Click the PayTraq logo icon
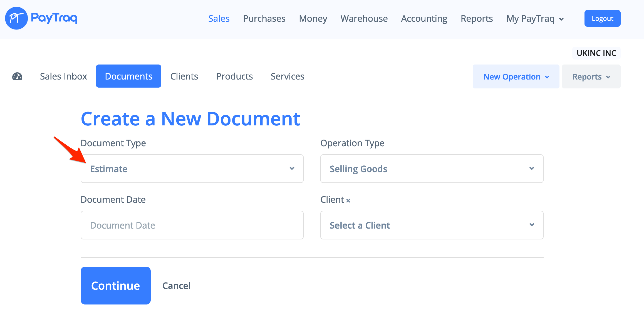The height and width of the screenshot is (317, 644). coord(16,18)
